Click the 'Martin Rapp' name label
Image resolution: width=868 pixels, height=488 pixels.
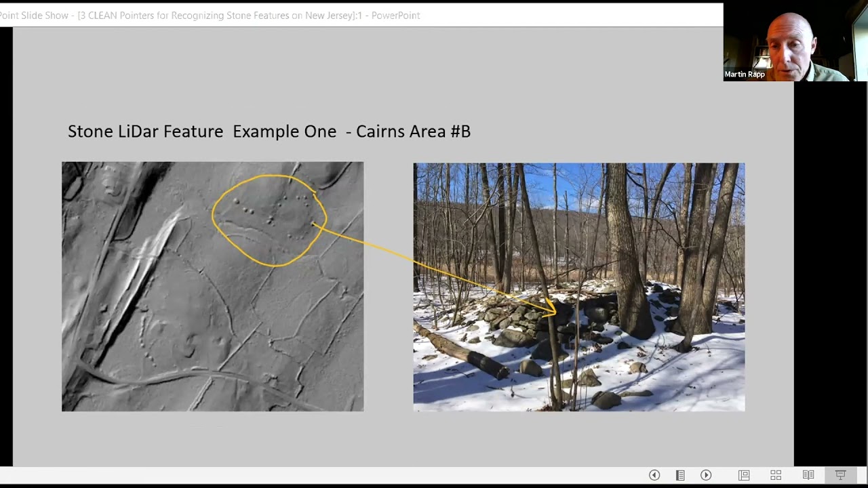(745, 75)
